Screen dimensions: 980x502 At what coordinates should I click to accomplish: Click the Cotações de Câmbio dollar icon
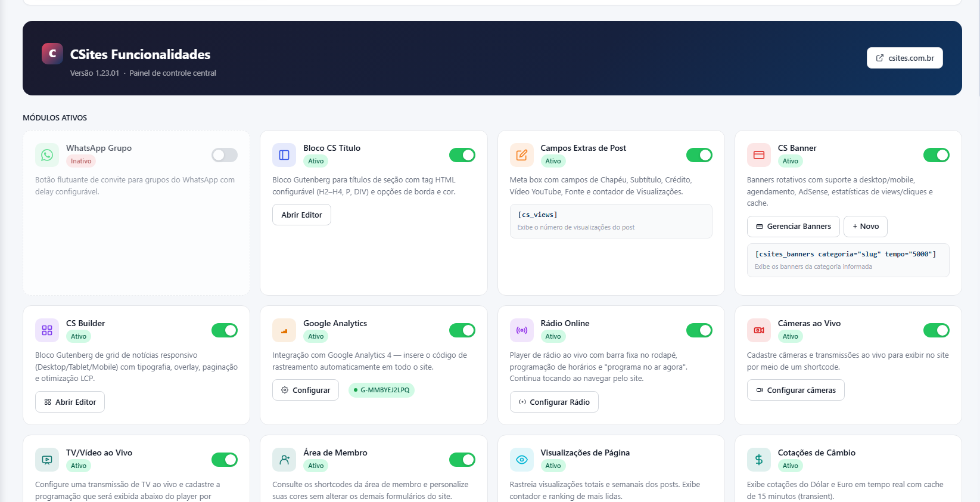pos(759,460)
